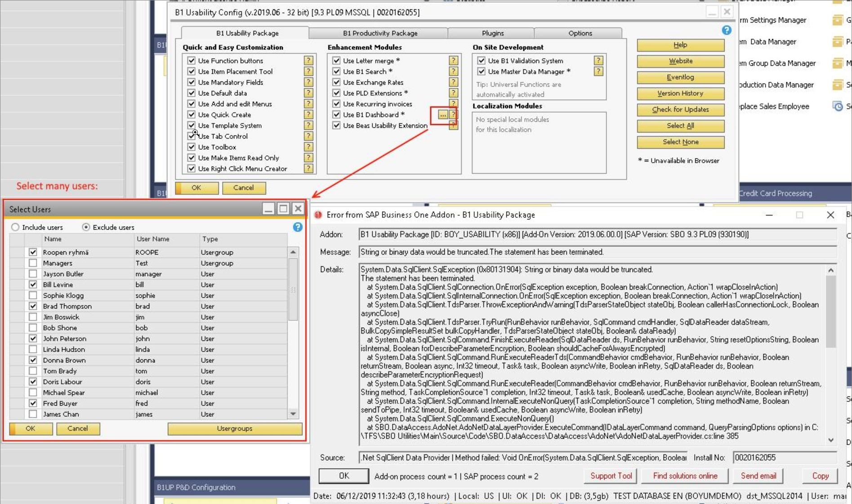
Task: Open Website button
Action: click(x=680, y=61)
